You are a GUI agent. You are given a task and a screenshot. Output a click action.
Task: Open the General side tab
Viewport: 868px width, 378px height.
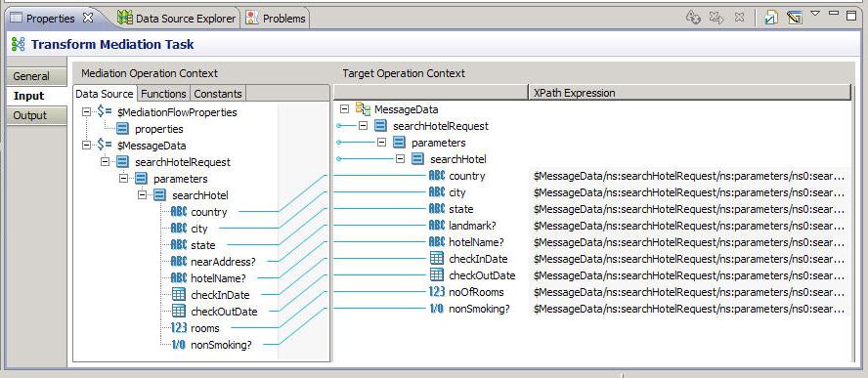[31, 76]
